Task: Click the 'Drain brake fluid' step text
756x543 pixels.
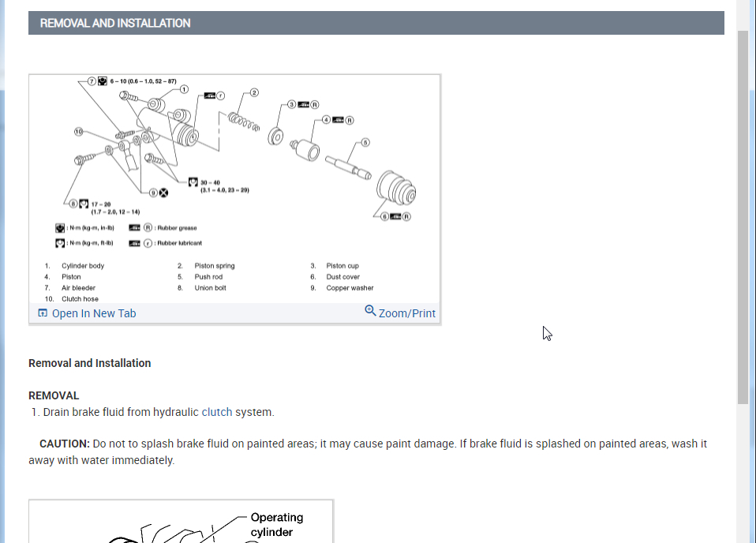Action: click(x=159, y=412)
